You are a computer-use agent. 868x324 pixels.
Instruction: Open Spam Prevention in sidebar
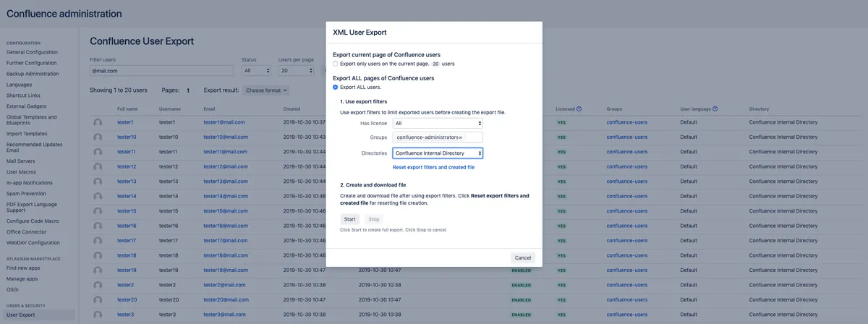point(26,194)
